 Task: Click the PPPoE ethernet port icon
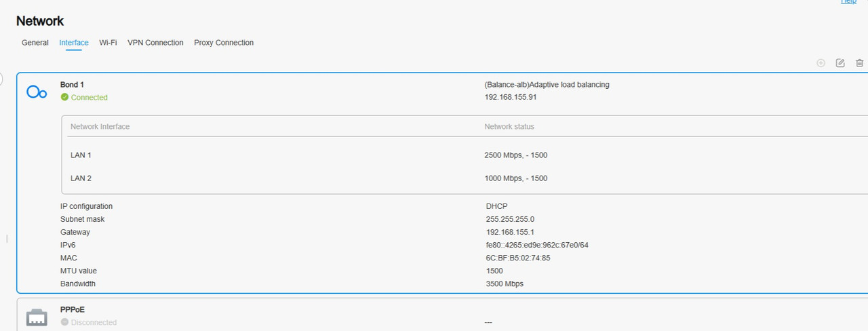pos(37,317)
